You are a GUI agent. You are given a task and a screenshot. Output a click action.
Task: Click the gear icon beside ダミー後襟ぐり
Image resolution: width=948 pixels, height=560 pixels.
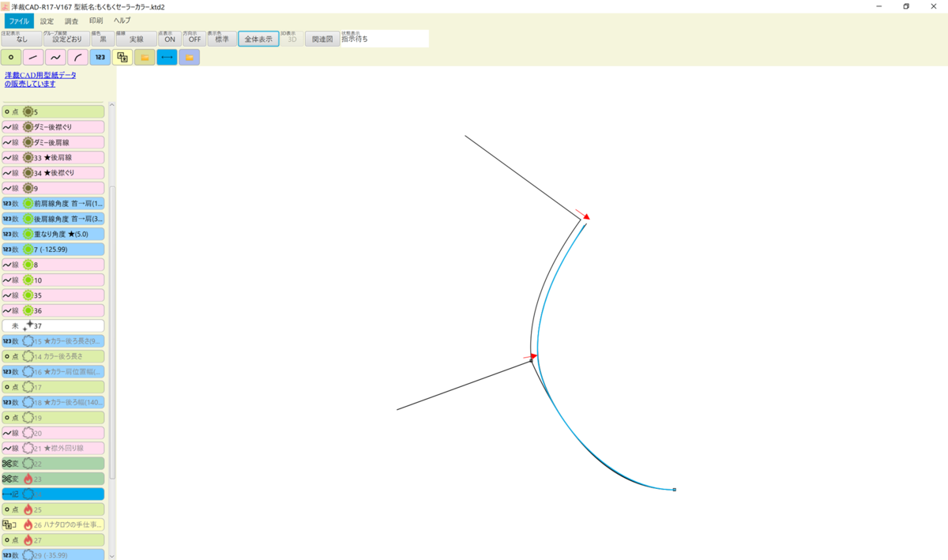click(28, 127)
